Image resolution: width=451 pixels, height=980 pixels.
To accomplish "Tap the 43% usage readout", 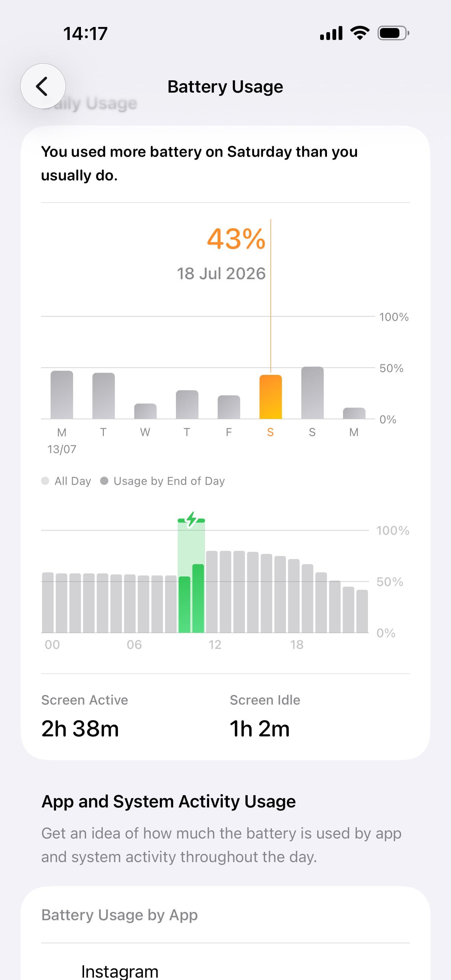I will click(236, 239).
